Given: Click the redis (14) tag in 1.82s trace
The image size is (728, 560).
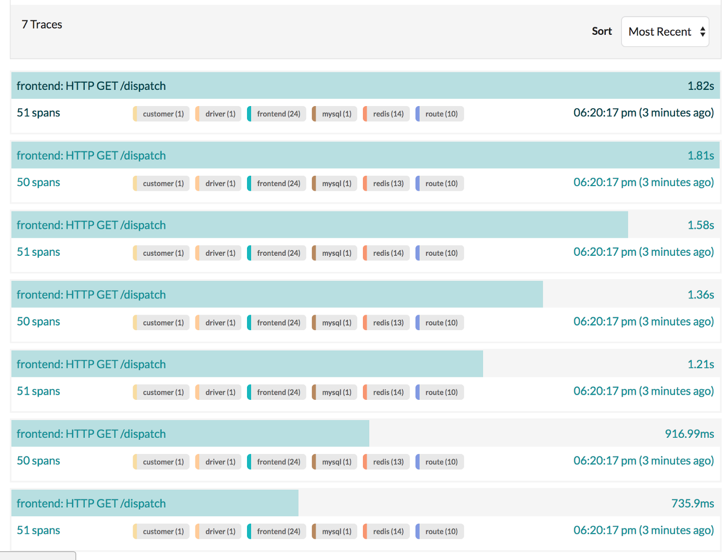Looking at the screenshot, I should click(x=386, y=114).
